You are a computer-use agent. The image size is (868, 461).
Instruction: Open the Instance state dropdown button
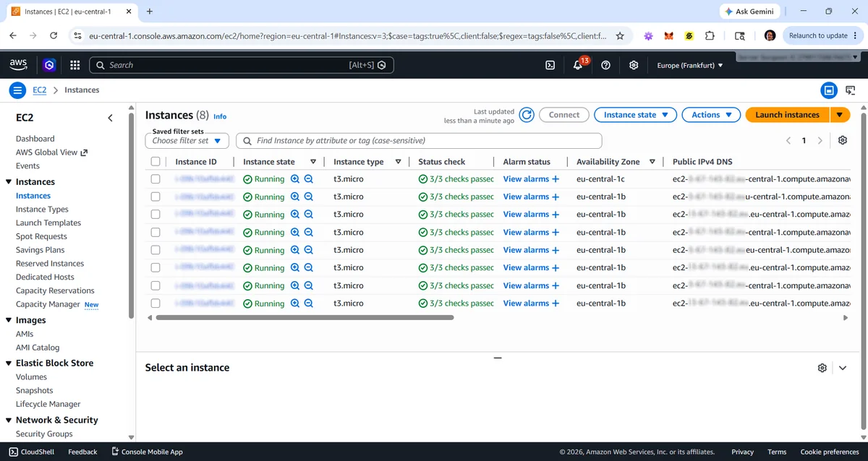(x=636, y=115)
